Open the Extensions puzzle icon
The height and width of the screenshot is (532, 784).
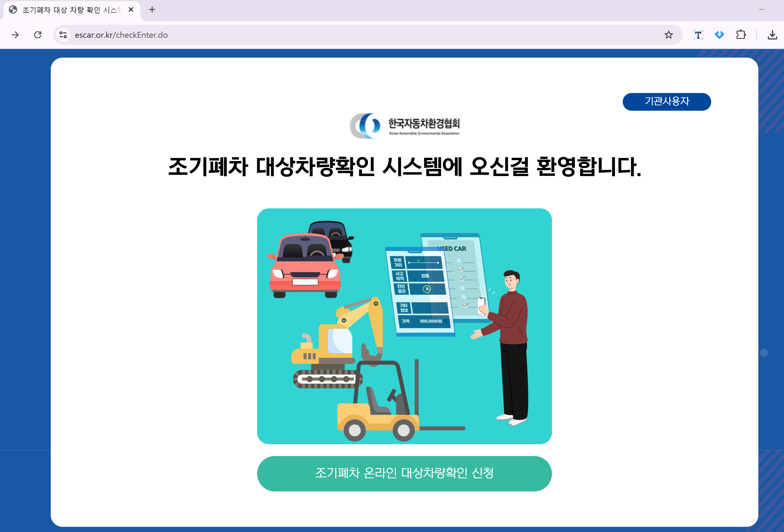(741, 35)
